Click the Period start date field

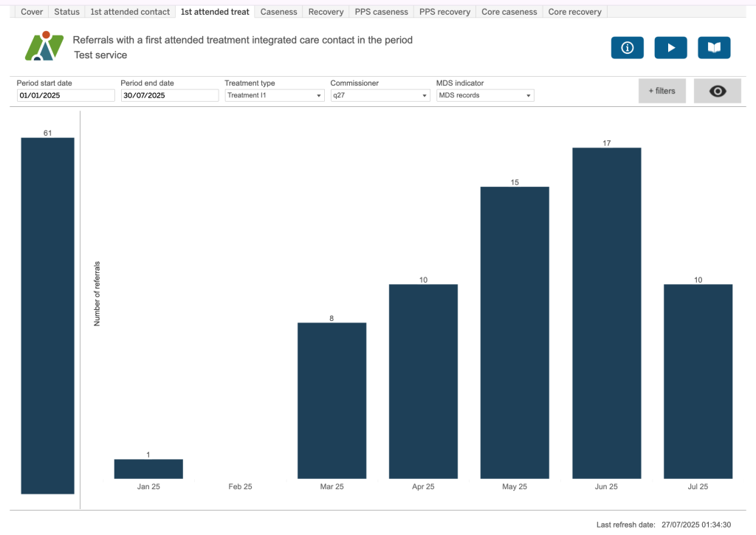pyautogui.click(x=66, y=95)
